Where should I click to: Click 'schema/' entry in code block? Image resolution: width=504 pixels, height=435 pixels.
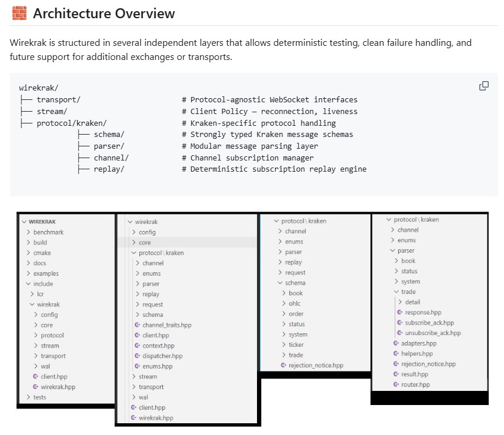[x=109, y=134]
